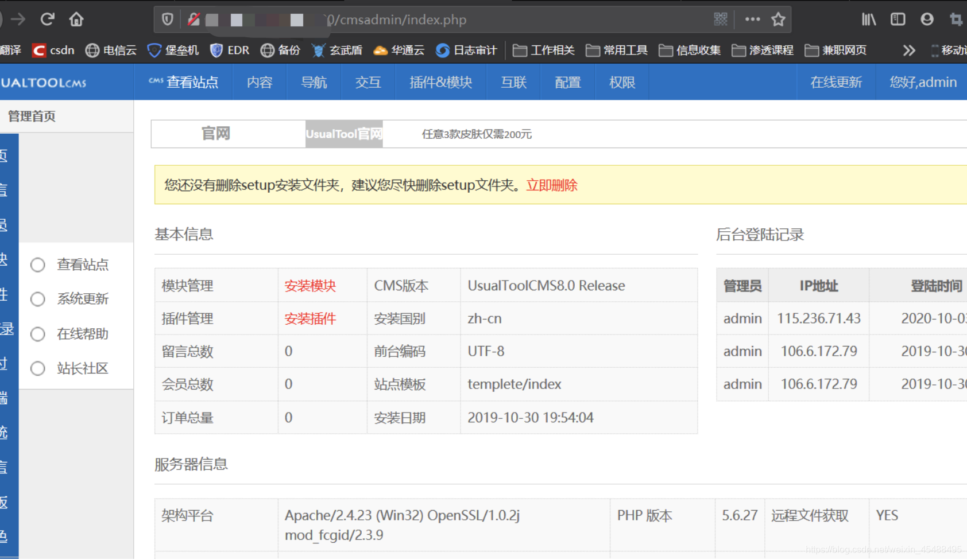Click the 管理员 column header
967x560 pixels.
tap(742, 286)
